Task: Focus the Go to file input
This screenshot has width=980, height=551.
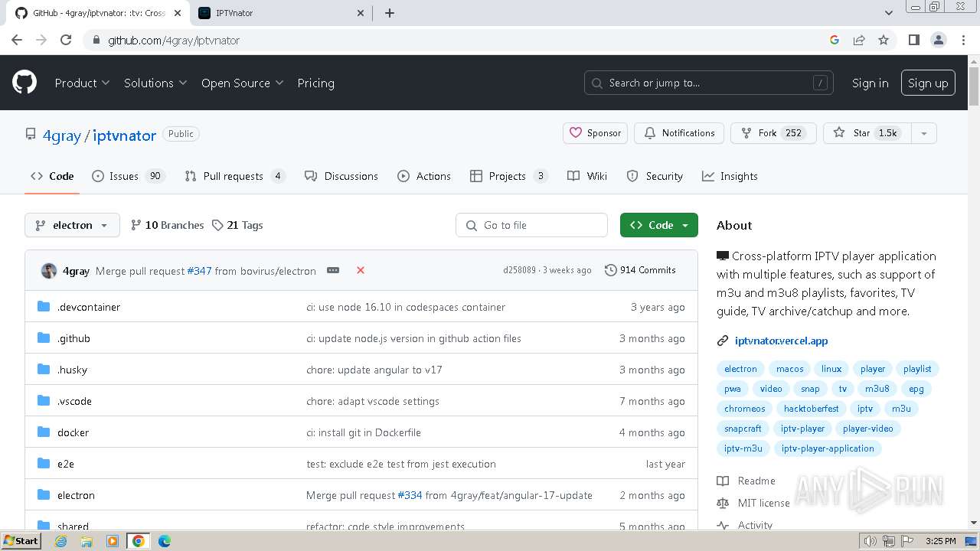Action: (532, 225)
